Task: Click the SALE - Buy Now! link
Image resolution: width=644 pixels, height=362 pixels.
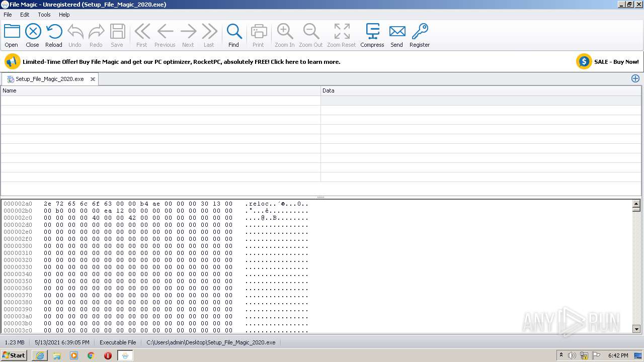Action: [x=616, y=62]
